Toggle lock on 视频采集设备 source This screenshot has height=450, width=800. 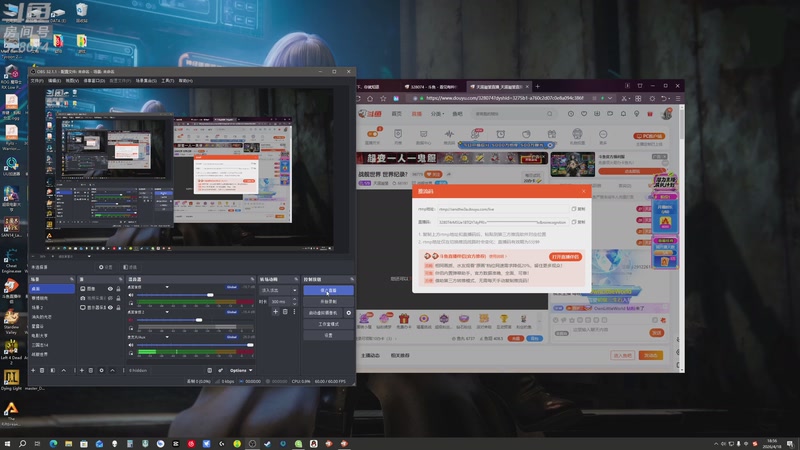tap(118, 298)
